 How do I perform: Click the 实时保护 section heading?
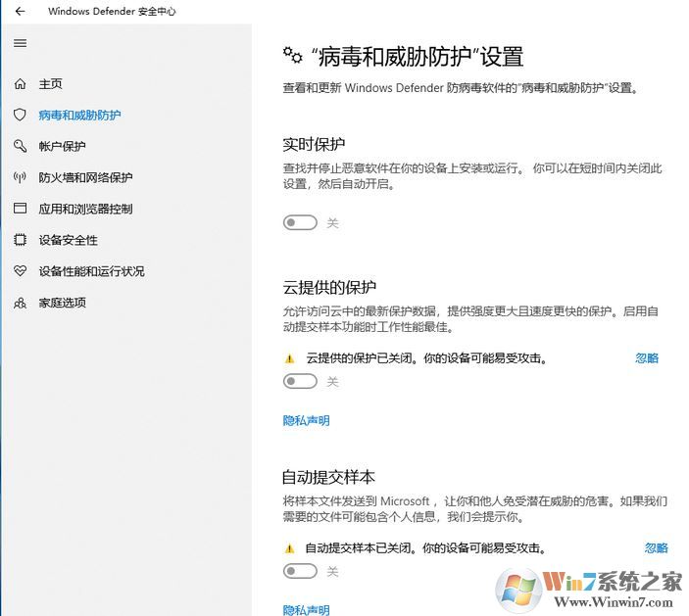tap(314, 144)
